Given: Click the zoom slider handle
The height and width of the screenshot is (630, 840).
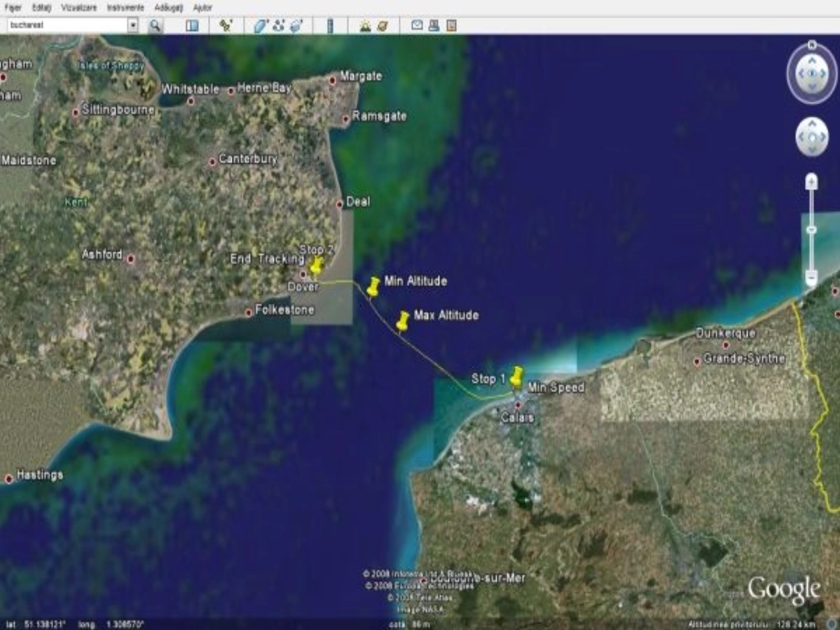Looking at the screenshot, I should pos(812,230).
